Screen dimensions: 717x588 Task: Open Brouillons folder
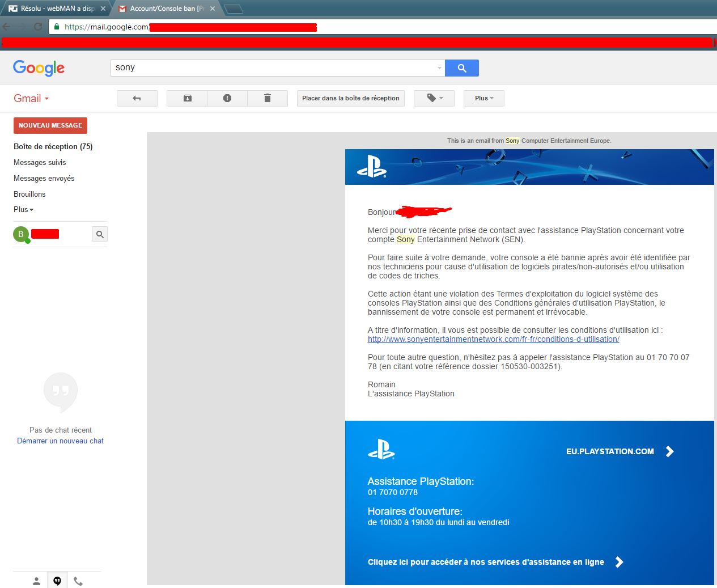(x=29, y=194)
